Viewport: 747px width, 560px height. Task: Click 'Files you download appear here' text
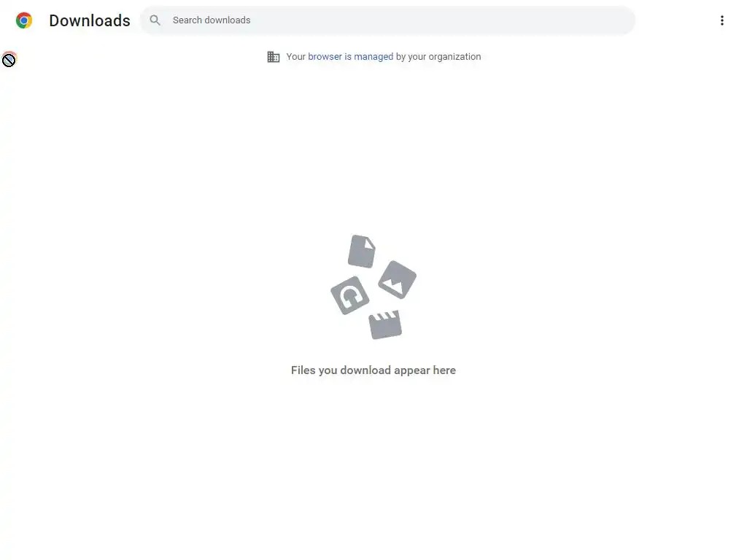click(373, 370)
